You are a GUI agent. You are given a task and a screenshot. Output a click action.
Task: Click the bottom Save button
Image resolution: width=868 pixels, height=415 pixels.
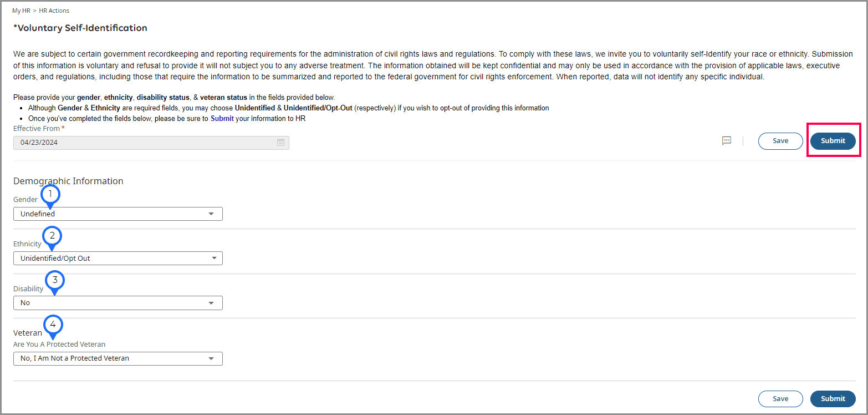point(780,399)
